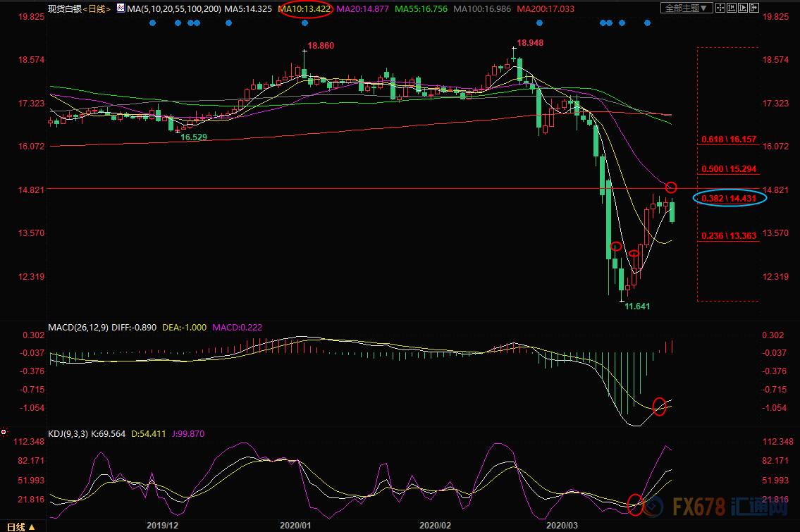Screen dimensions: 800x532
Task: Click the small chart icon before MA(5,10,20,55,100,200)
Action: coord(121,8)
